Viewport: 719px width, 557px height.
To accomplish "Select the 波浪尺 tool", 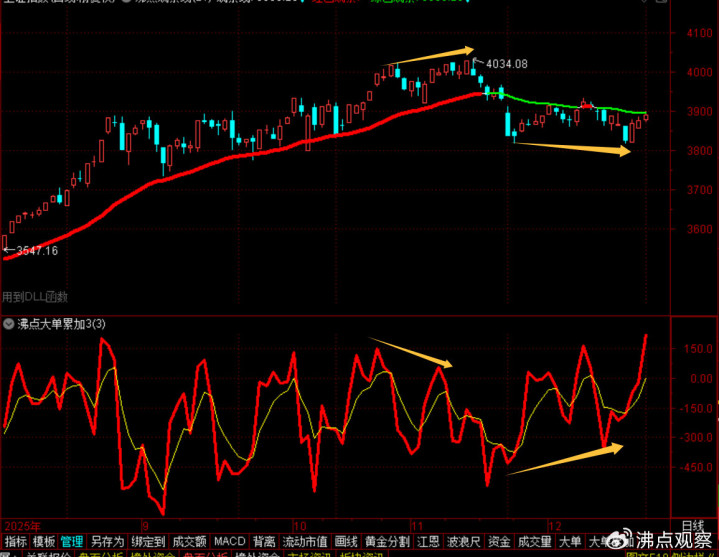I will [464, 542].
